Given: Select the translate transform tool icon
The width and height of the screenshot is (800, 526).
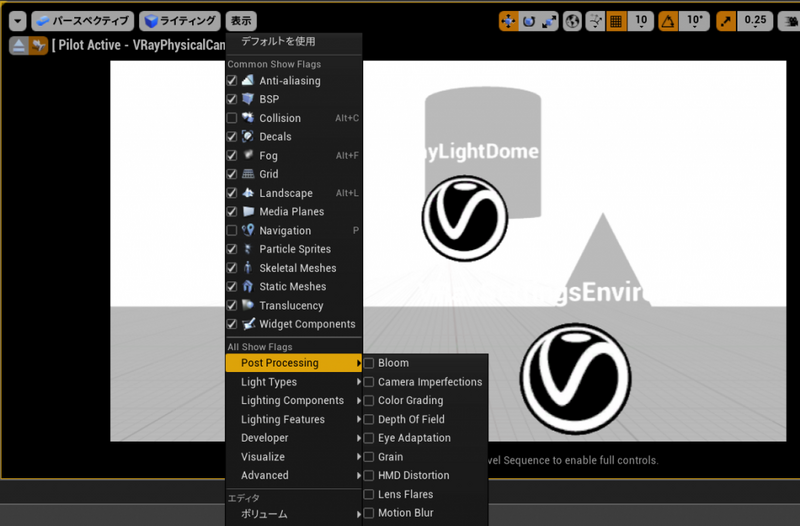Looking at the screenshot, I should (508, 21).
